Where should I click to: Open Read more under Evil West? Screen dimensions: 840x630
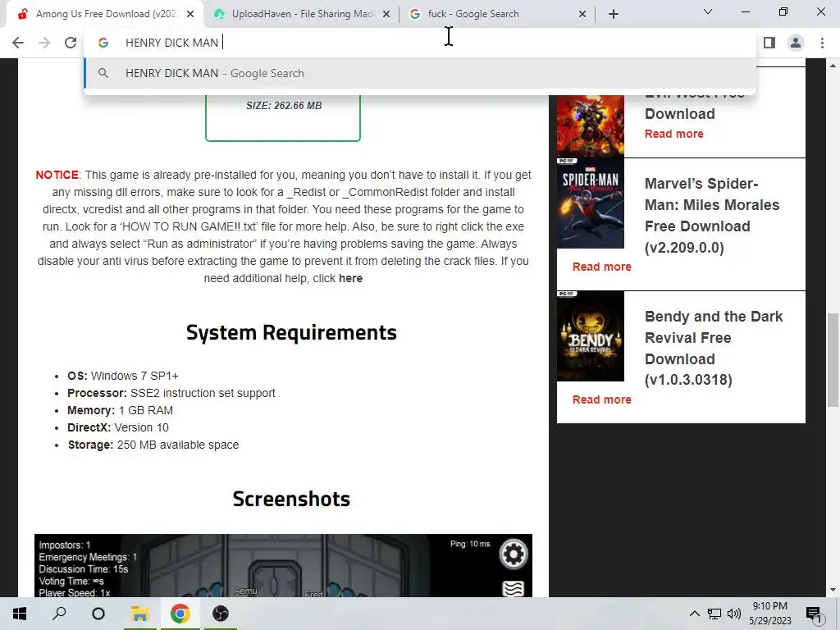tap(674, 134)
